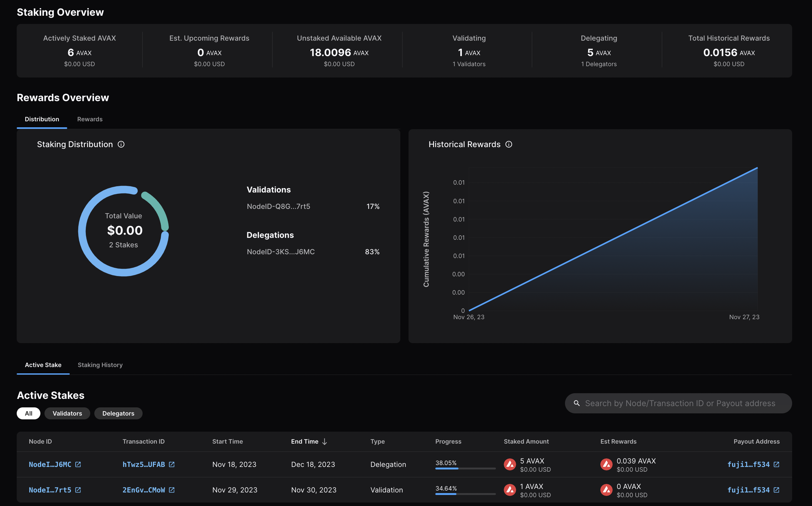This screenshot has width=812, height=506.
Task: Click the NodeID-Q8G...7rt5 validation entry
Action: pyautogui.click(x=278, y=206)
